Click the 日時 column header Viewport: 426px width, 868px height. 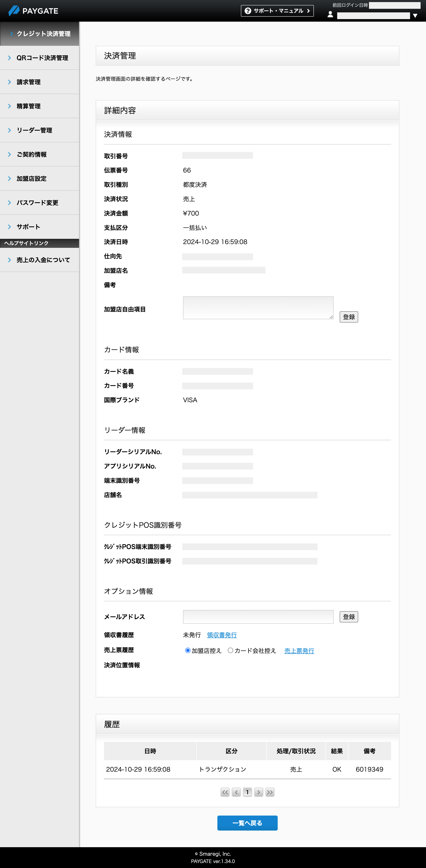click(x=150, y=751)
